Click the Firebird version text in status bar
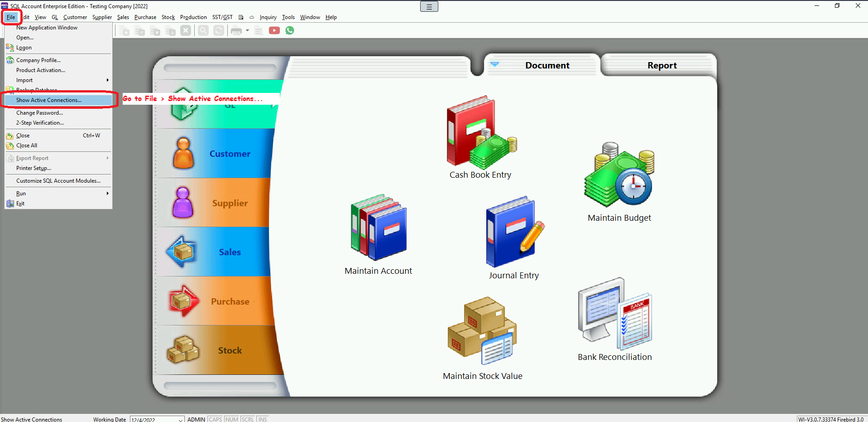Screen dimensions: 868x422 (x=831, y=419)
